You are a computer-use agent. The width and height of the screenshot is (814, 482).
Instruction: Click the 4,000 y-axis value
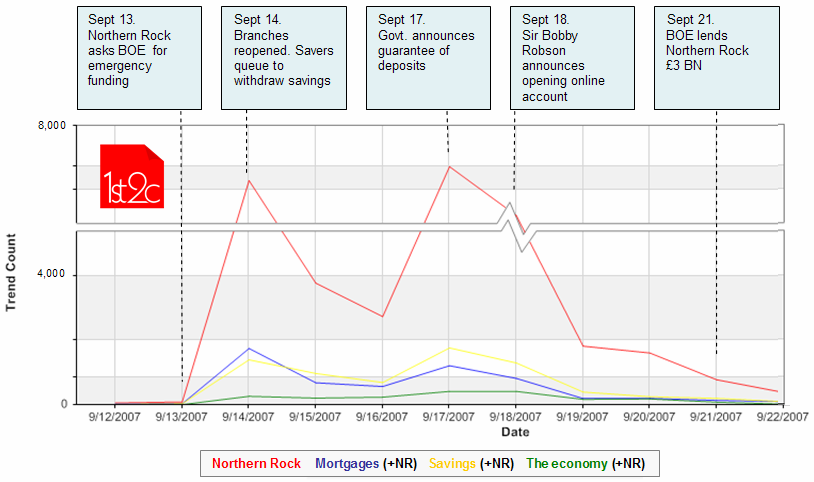coord(51,274)
